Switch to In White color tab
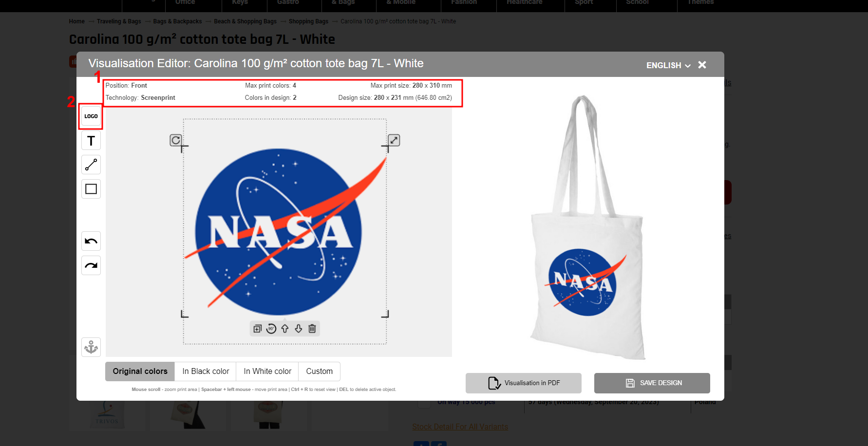 267,372
